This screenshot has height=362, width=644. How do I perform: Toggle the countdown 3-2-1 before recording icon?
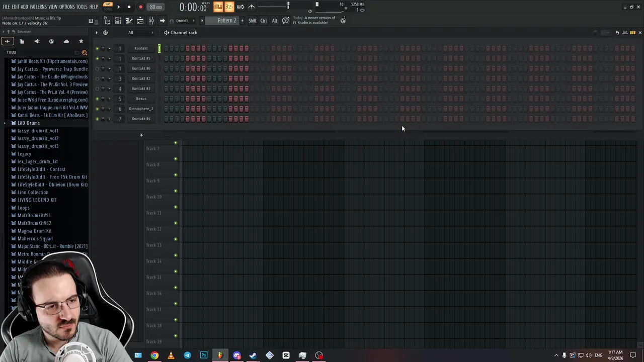point(229,7)
